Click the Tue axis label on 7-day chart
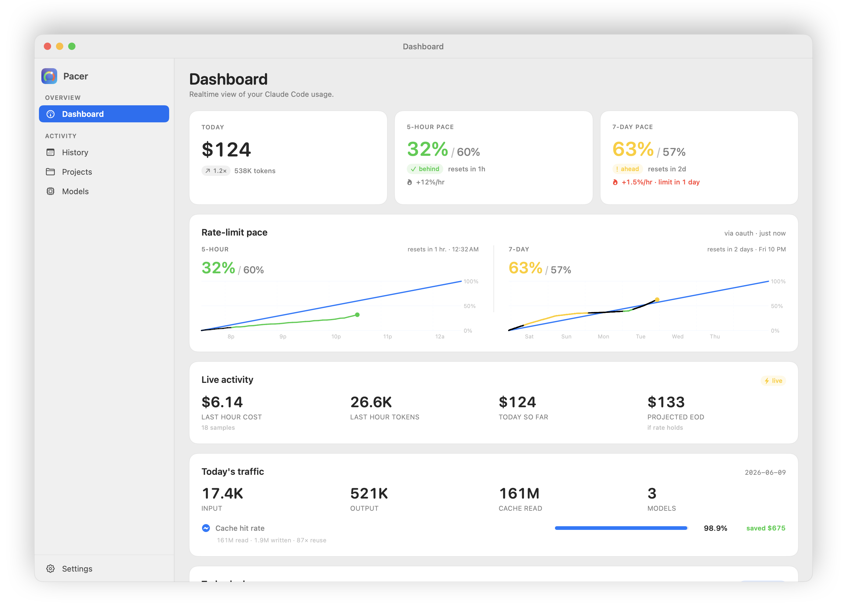This screenshot has width=847, height=616. [640, 337]
